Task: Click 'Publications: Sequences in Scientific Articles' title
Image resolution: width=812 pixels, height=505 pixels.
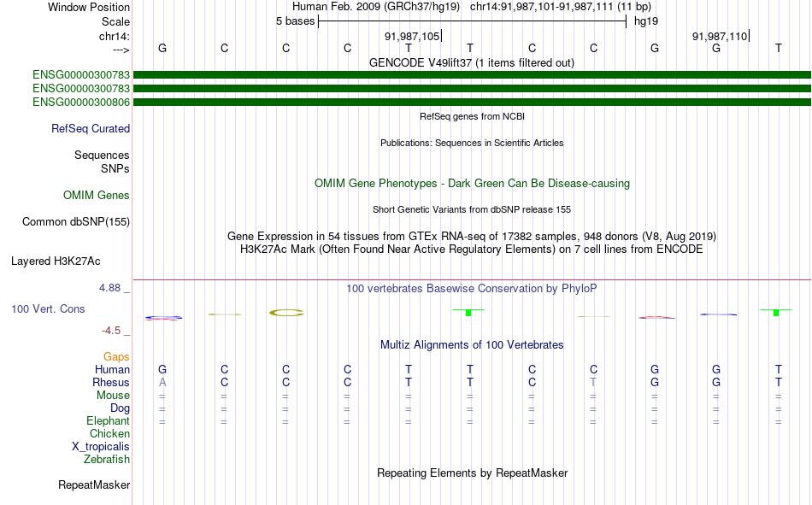Action: tap(472, 143)
